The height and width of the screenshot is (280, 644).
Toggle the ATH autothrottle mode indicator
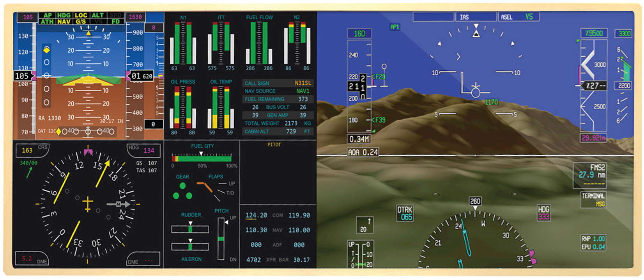47,22
